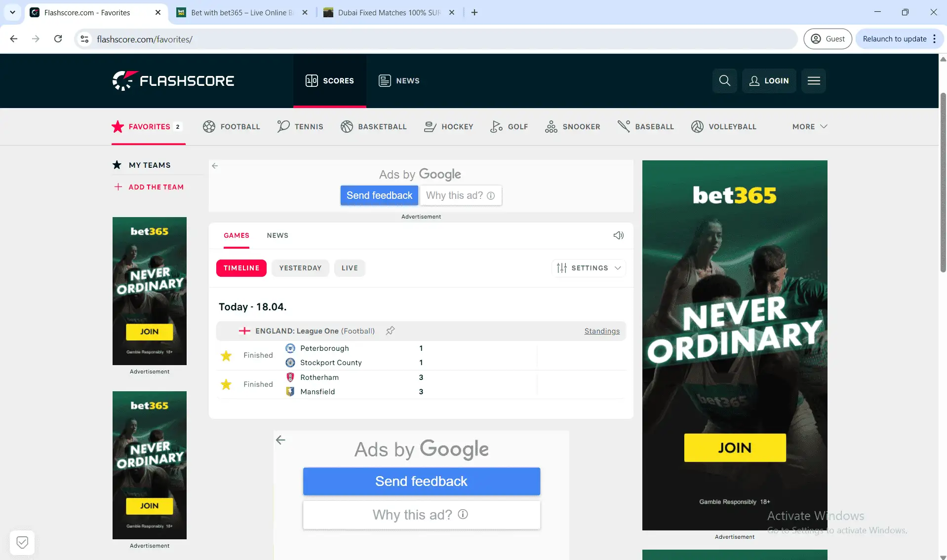Toggle the Rotherham match favorite star
947x560 pixels.
pos(226,384)
